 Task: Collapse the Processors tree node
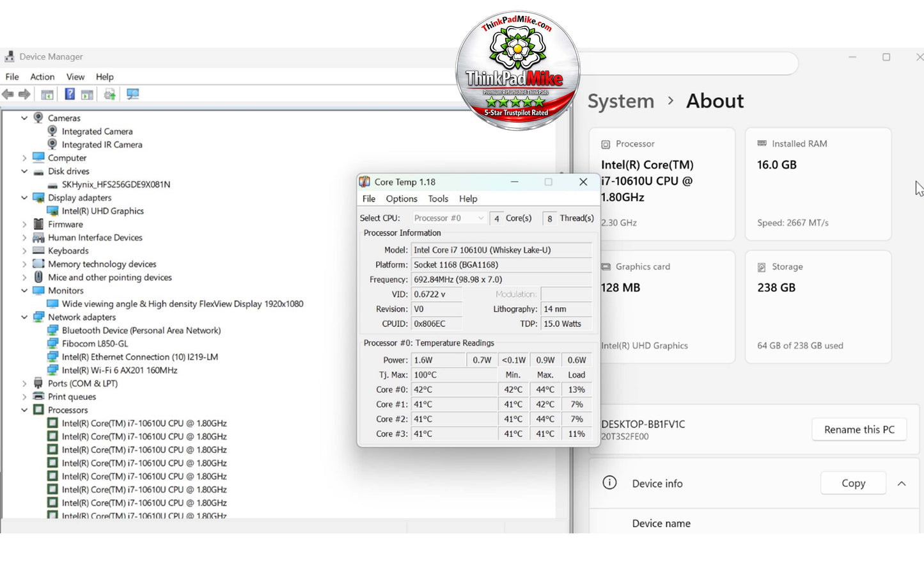(24, 410)
